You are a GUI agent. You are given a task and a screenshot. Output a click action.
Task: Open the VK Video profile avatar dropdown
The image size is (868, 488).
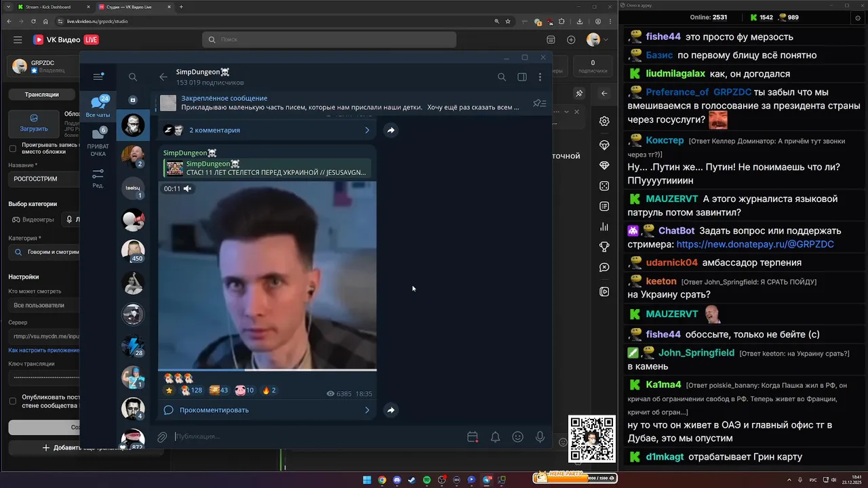click(x=597, y=40)
